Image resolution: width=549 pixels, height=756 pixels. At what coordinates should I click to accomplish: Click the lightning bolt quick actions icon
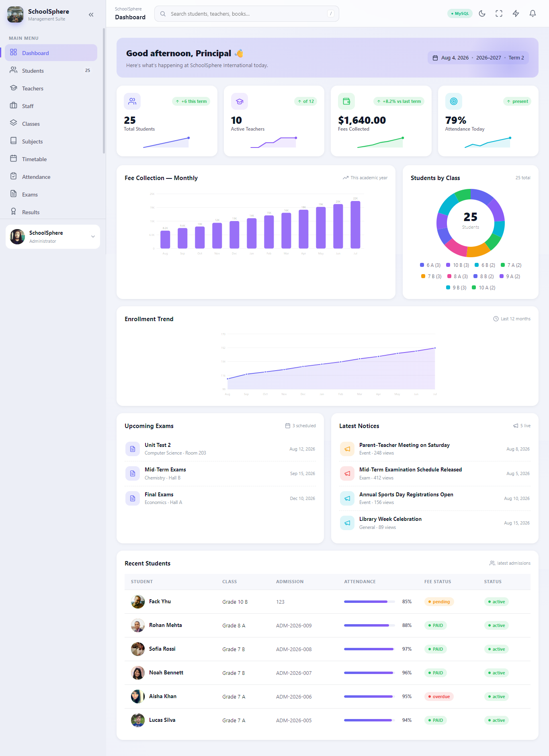516,14
